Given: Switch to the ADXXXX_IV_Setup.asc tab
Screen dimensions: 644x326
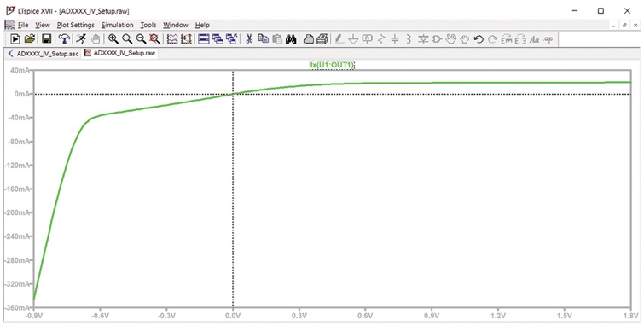Looking at the screenshot, I should click(44, 54).
